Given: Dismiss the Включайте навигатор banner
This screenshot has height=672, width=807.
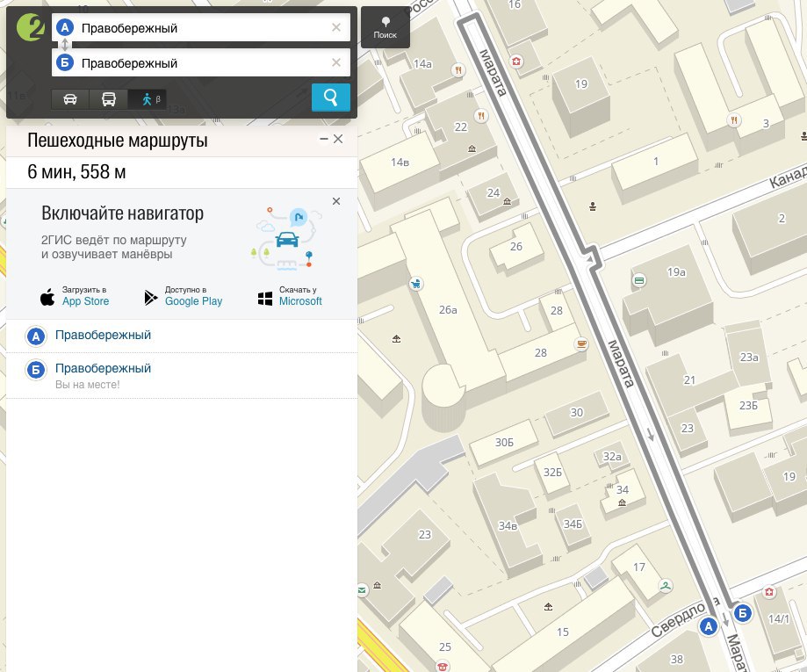Looking at the screenshot, I should 336,201.
